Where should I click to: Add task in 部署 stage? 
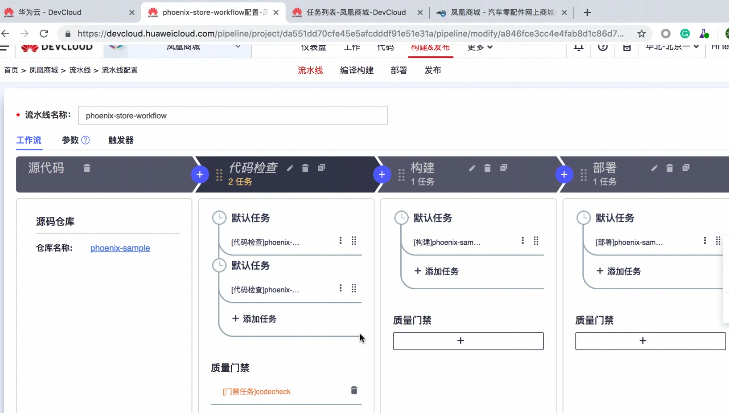click(x=619, y=271)
